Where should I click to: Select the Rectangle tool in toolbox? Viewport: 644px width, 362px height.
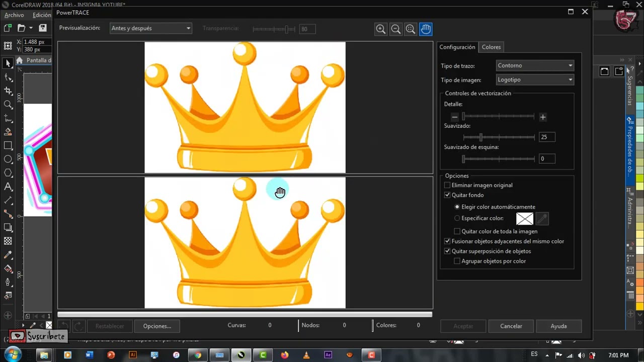pos(8,145)
